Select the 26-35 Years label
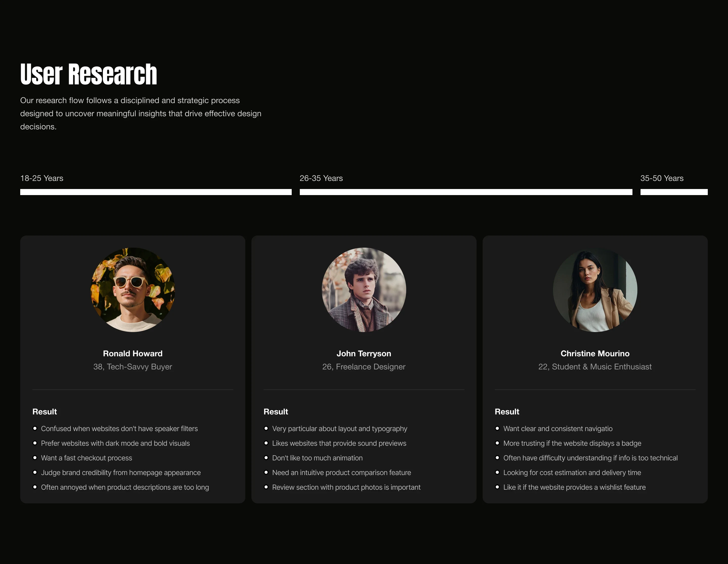Viewport: 728px width, 564px height. pyautogui.click(x=321, y=178)
